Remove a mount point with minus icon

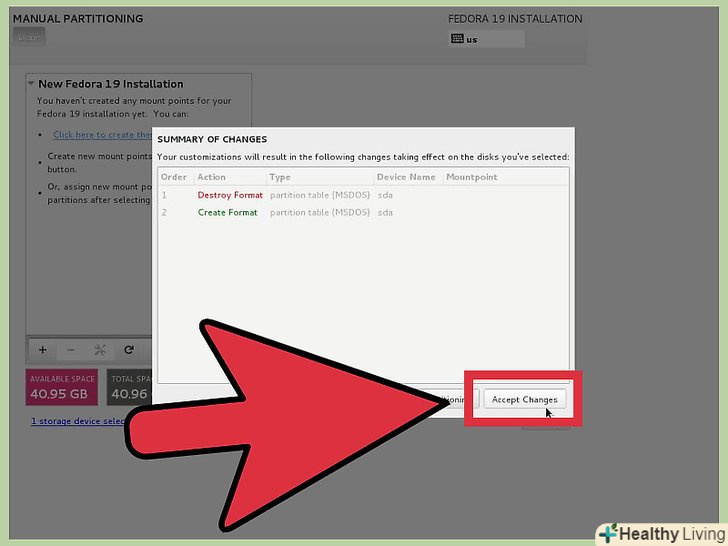coord(71,350)
